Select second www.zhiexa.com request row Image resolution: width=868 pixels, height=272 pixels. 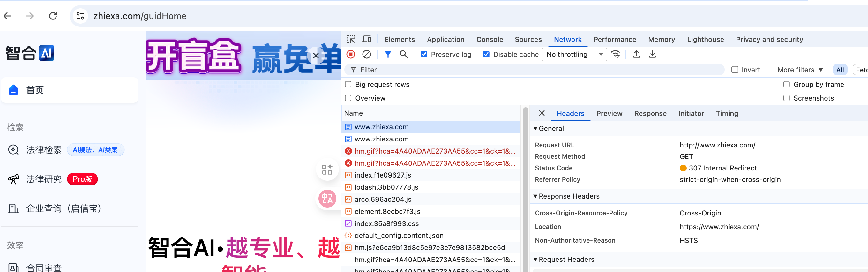coord(431,139)
